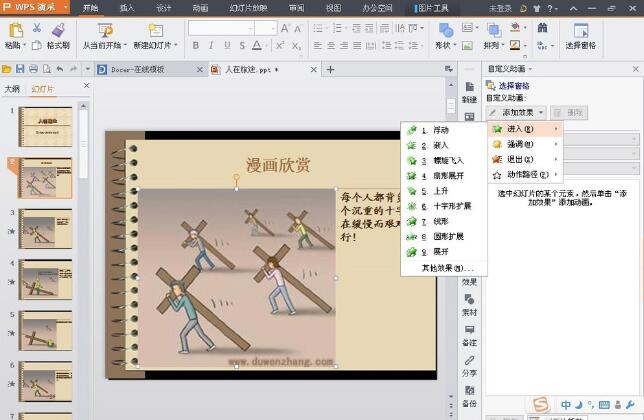644x420 pixels.
Task: Open the Insert ribbon tab
Action: tap(127, 8)
